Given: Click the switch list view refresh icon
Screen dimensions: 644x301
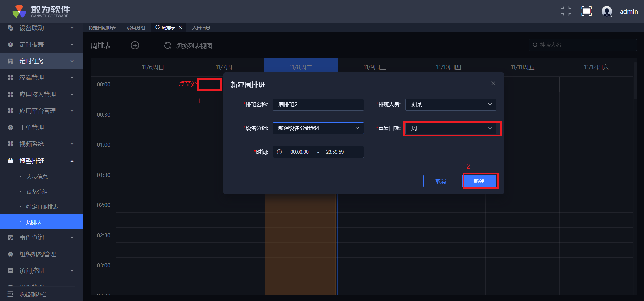Looking at the screenshot, I should point(167,45).
